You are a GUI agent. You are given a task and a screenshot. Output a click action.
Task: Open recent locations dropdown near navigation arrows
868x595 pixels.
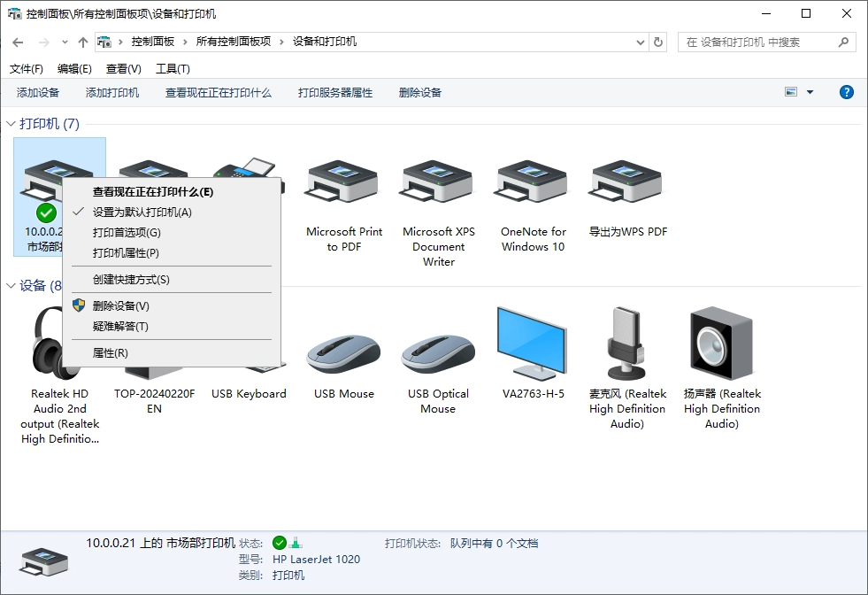[65, 42]
